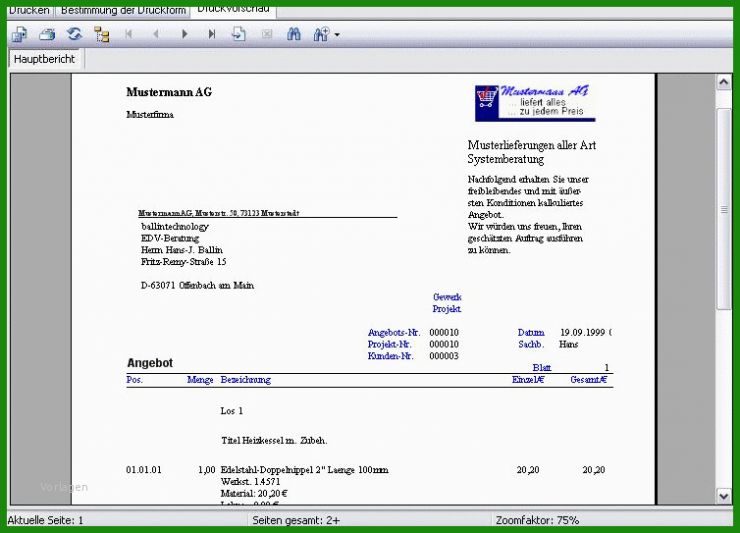Click the Mustermann AG heading
The height and width of the screenshot is (533, 740).
pyautogui.click(x=169, y=92)
